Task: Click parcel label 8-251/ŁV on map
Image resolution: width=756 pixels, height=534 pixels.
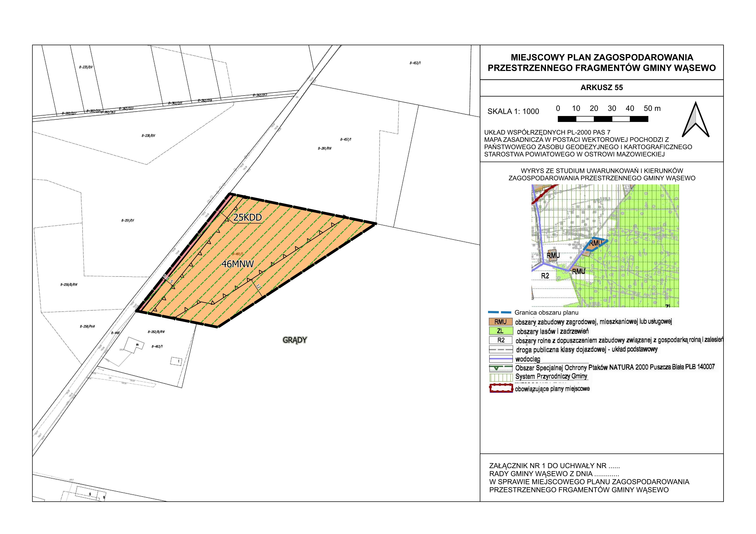Action: (128, 220)
